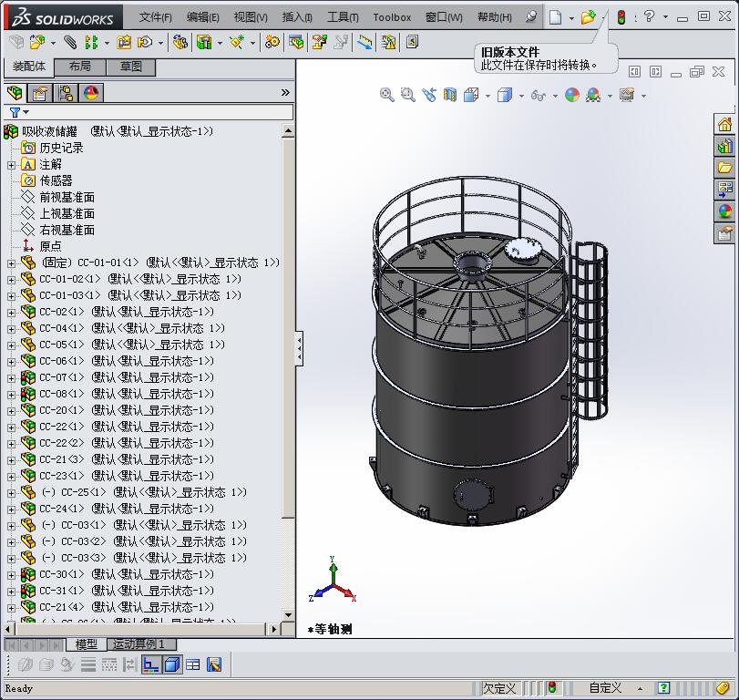Open the Design Library in the task pane
739x700 pixels.
click(726, 145)
